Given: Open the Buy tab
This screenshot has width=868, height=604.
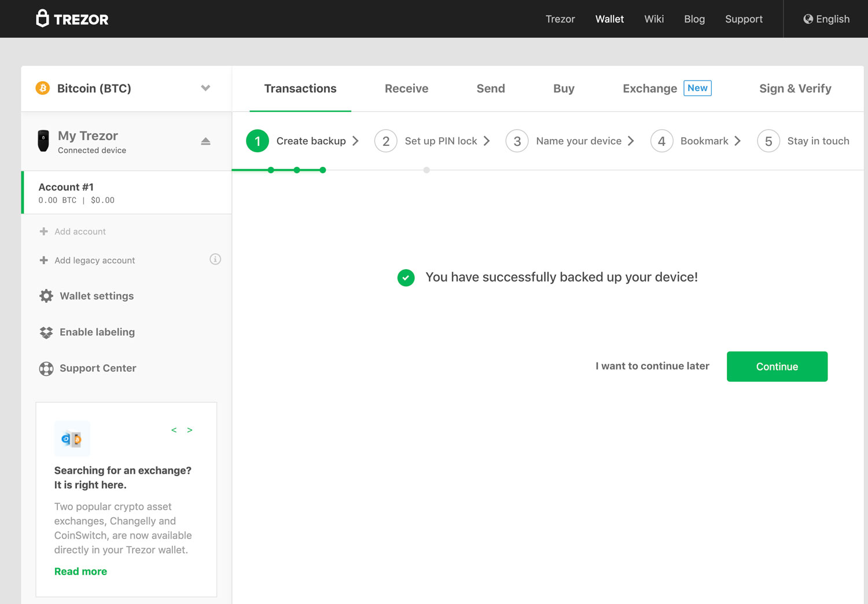Looking at the screenshot, I should 564,89.
